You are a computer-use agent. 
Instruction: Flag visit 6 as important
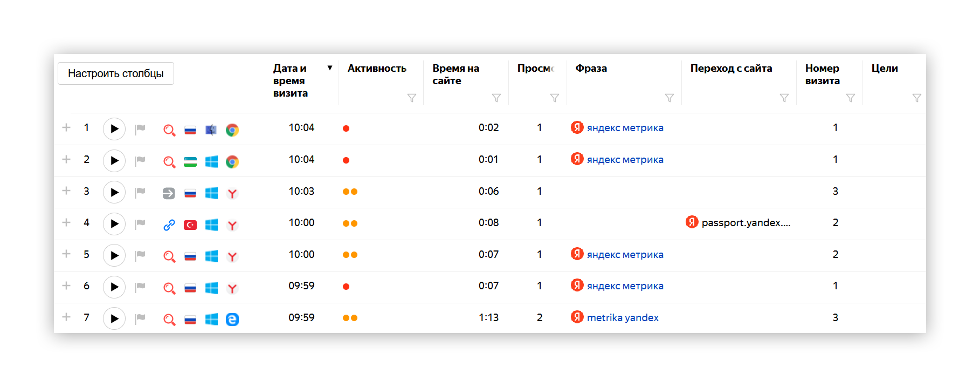141,287
